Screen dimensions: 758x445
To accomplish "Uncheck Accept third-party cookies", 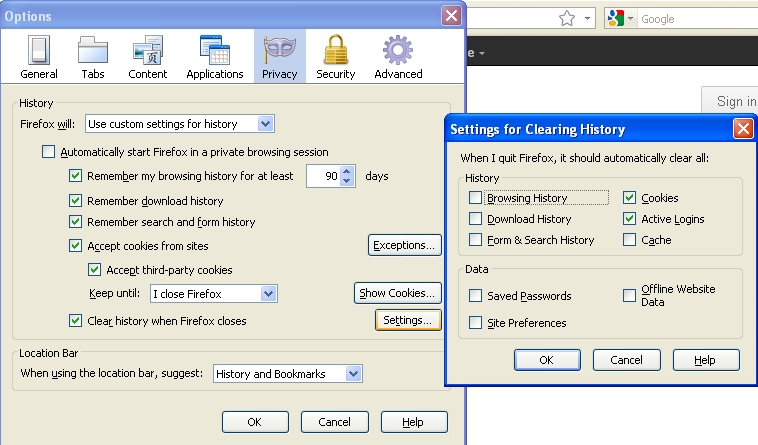I will click(x=94, y=270).
